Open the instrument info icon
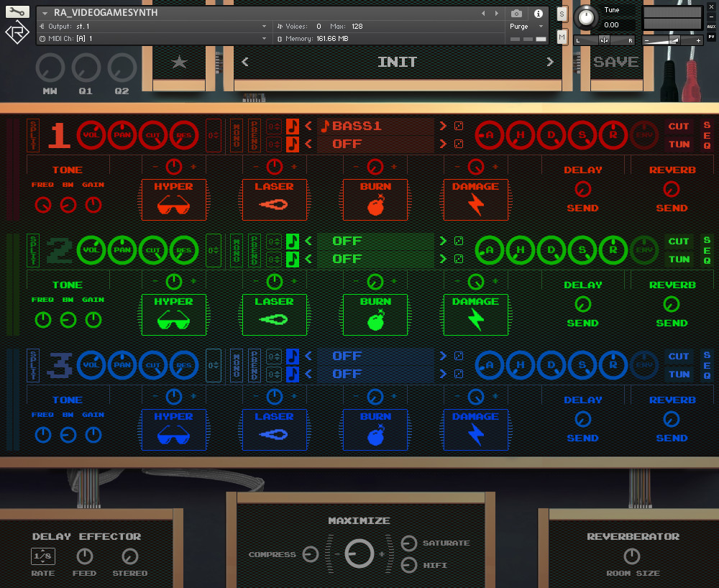The width and height of the screenshot is (719, 588). tap(539, 13)
